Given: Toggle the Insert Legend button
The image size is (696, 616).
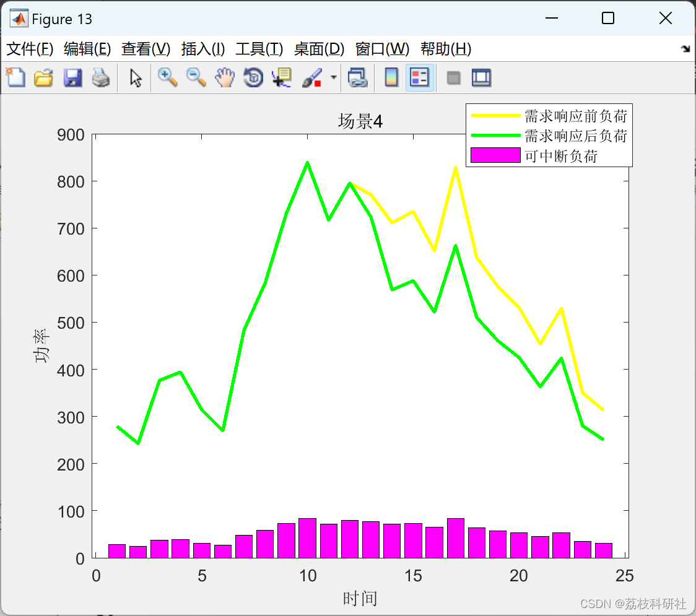Looking at the screenshot, I should click(x=419, y=77).
